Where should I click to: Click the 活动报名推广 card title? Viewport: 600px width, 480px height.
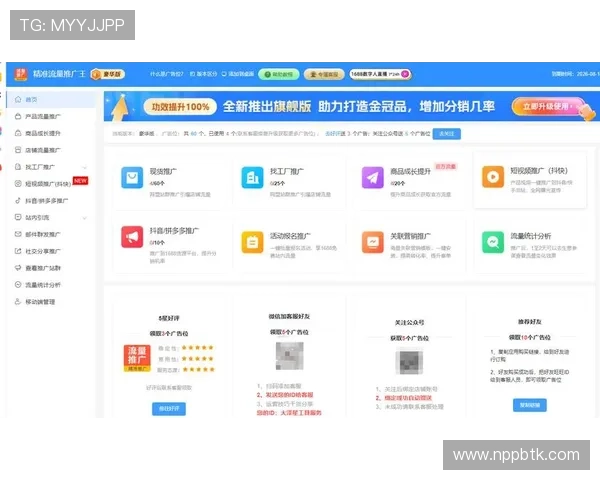290,236
